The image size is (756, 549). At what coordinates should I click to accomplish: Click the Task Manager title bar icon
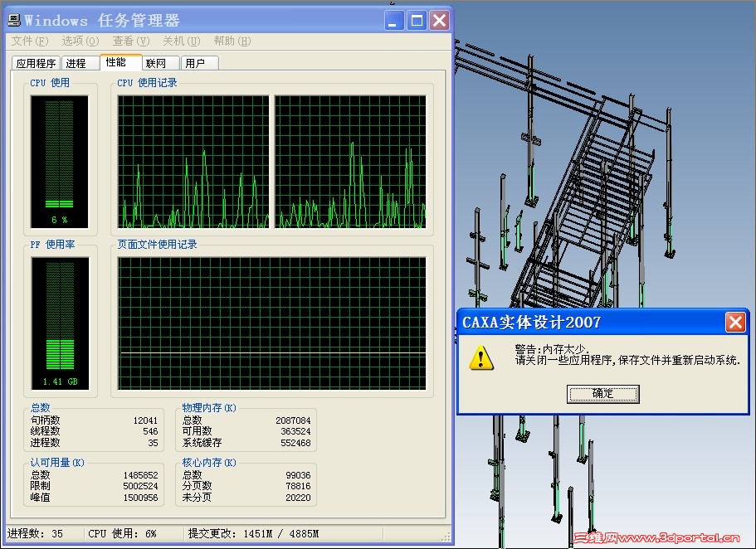(14, 20)
